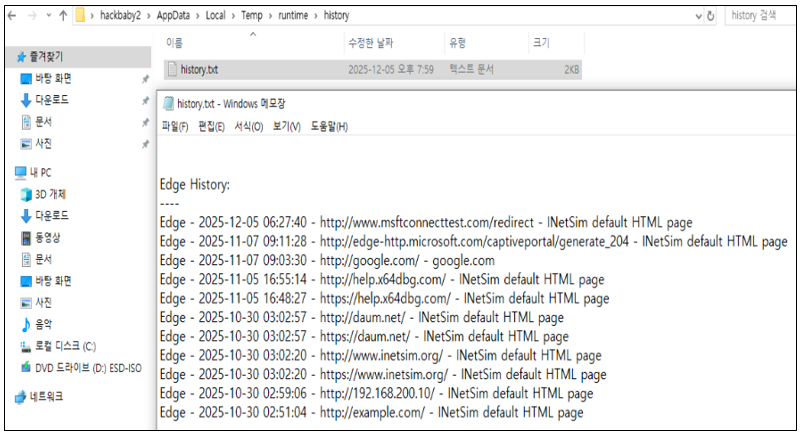805x437 pixels.
Task: Click the 로컬 디스크 (C:) drive icon
Action: click(26, 347)
